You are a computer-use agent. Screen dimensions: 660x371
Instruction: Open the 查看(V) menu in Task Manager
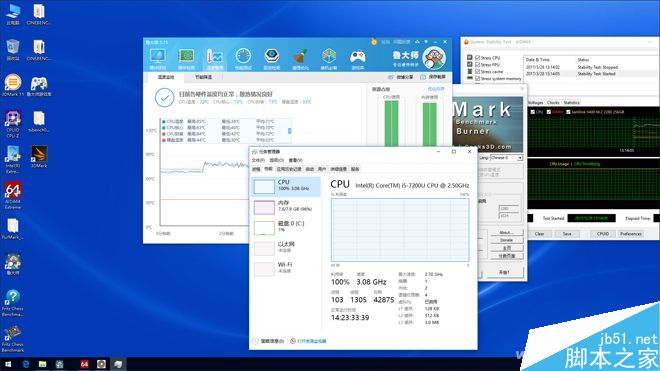(x=295, y=160)
